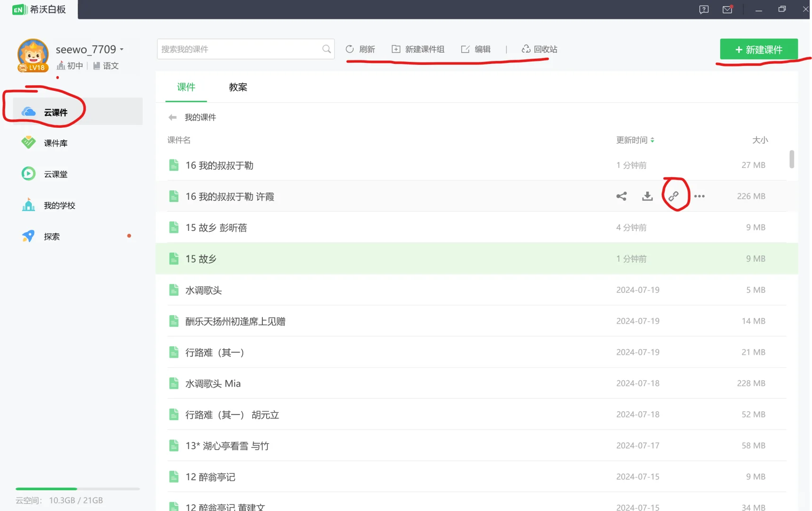
Task: Restore down the 希沃白板 window
Action: (x=782, y=9)
